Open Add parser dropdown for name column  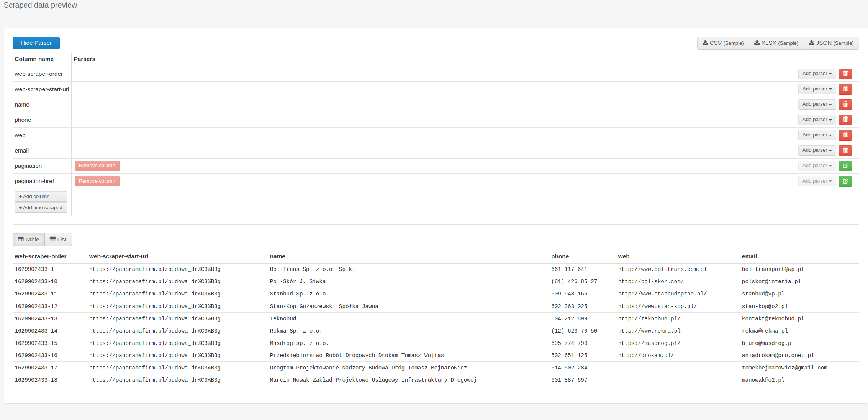click(x=817, y=104)
